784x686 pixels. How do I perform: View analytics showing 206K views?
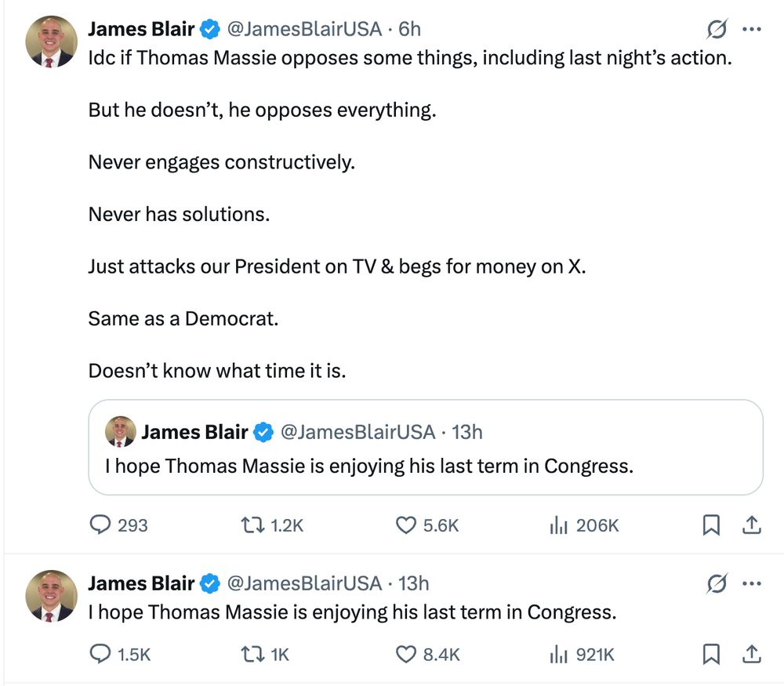pyautogui.click(x=558, y=526)
